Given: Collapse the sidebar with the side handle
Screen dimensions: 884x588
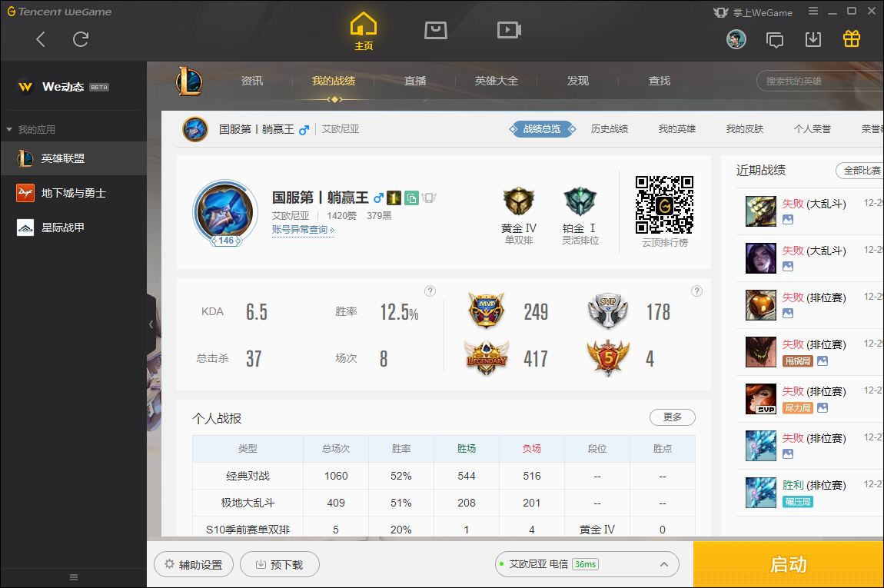Looking at the screenshot, I should [151, 324].
